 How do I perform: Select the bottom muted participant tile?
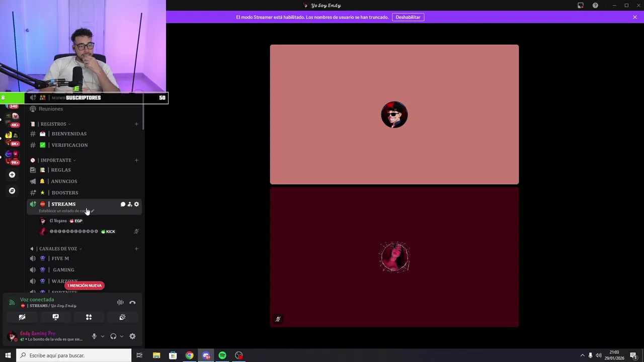coord(394,257)
